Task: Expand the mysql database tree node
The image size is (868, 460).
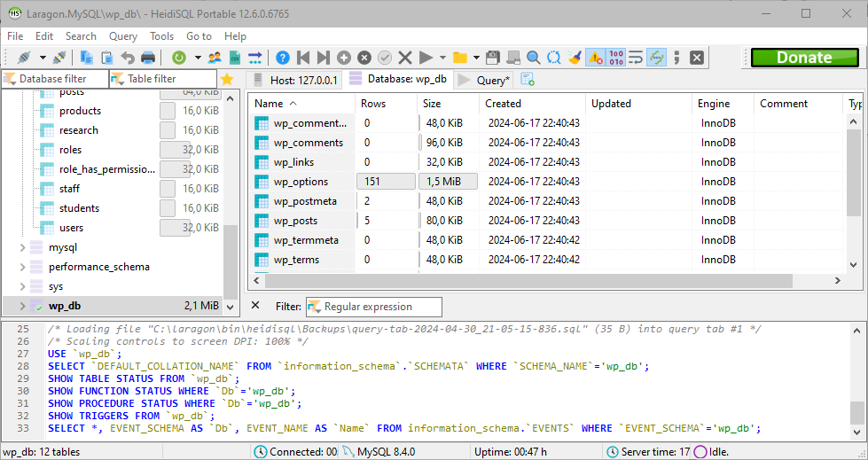Action: [x=23, y=247]
